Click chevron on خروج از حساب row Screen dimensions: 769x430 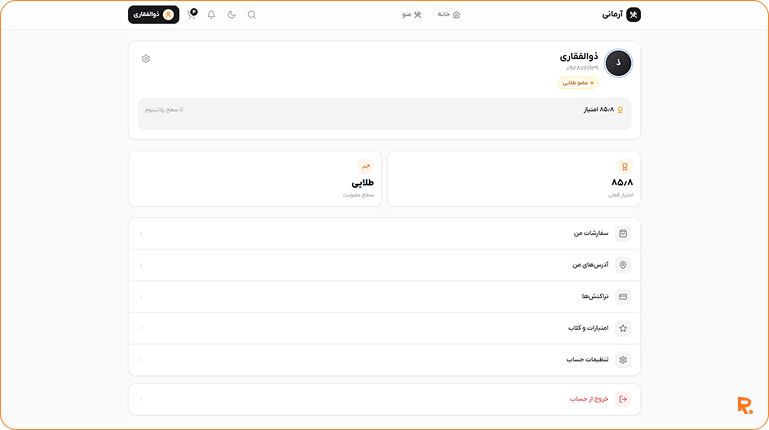pyautogui.click(x=141, y=400)
